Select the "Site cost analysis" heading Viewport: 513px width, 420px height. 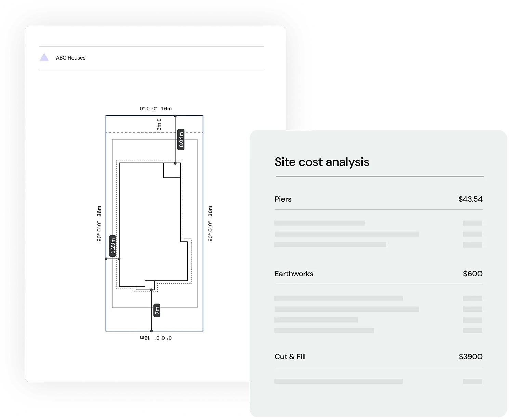coord(322,162)
